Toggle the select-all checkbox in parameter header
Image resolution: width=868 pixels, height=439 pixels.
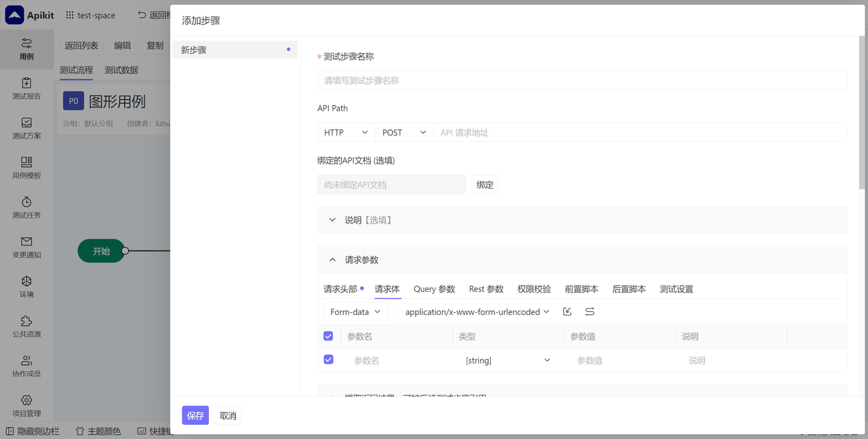point(328,336)
